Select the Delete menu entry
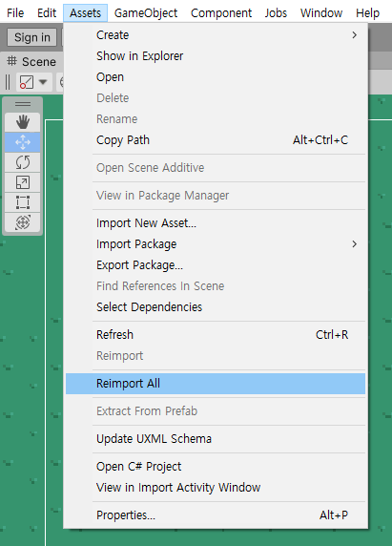The image size is (392, 546). [x=216, y=98]
